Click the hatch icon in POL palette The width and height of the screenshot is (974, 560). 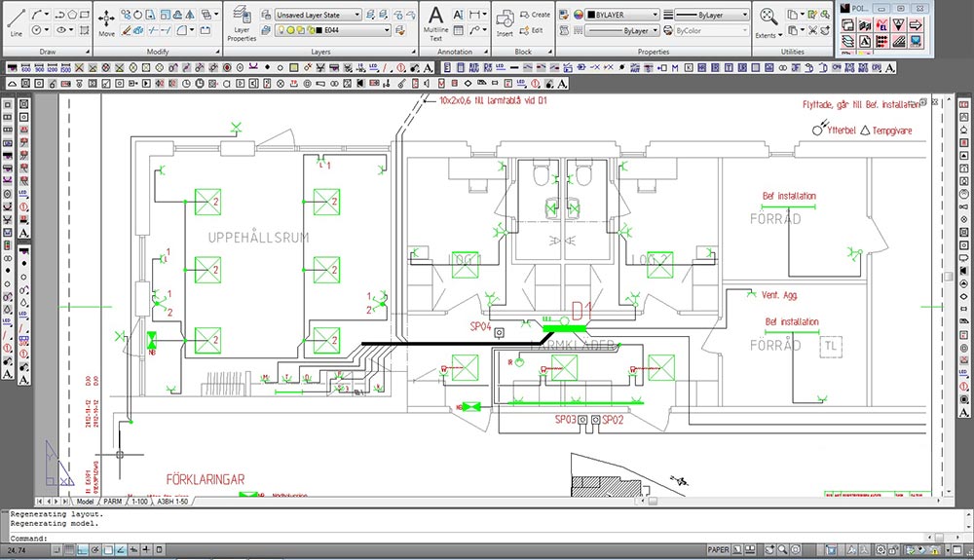pyautogui.click(x=898, y=42)
